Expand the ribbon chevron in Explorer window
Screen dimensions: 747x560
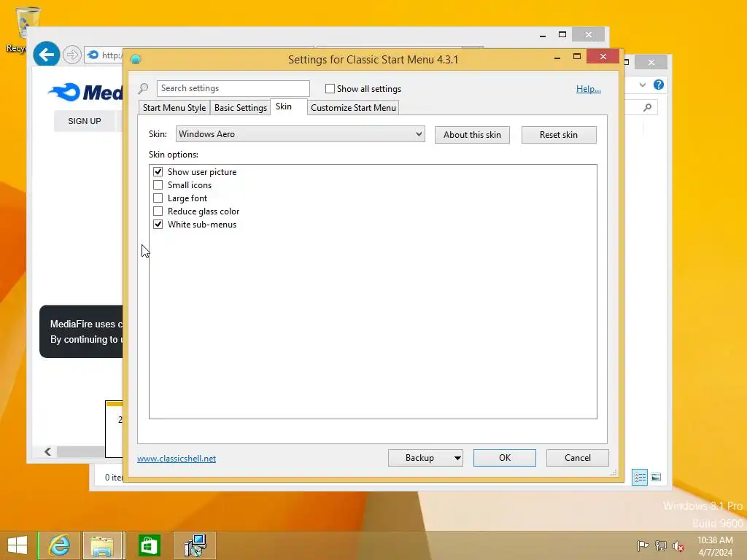point(642,85)
